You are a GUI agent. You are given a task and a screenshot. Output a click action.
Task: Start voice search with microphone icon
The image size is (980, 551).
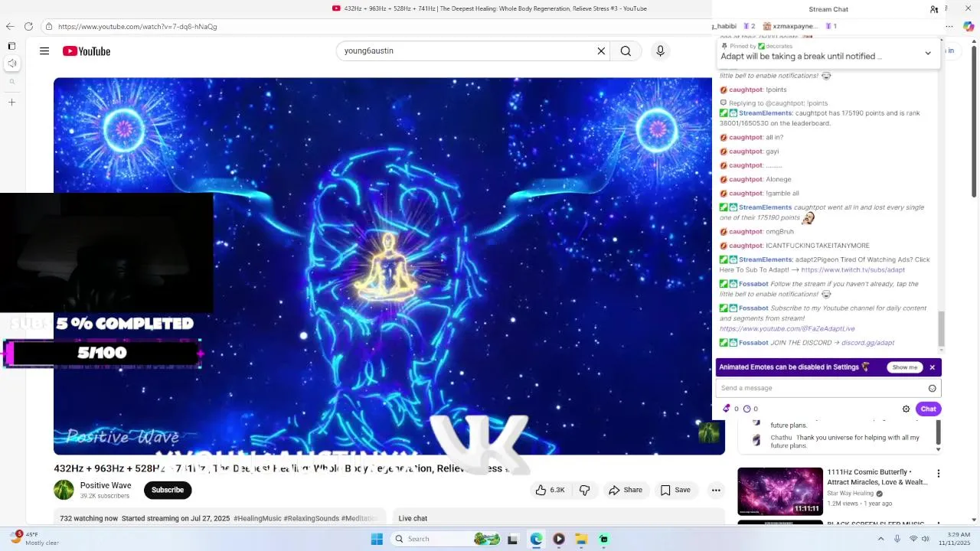tap(660, 51)
